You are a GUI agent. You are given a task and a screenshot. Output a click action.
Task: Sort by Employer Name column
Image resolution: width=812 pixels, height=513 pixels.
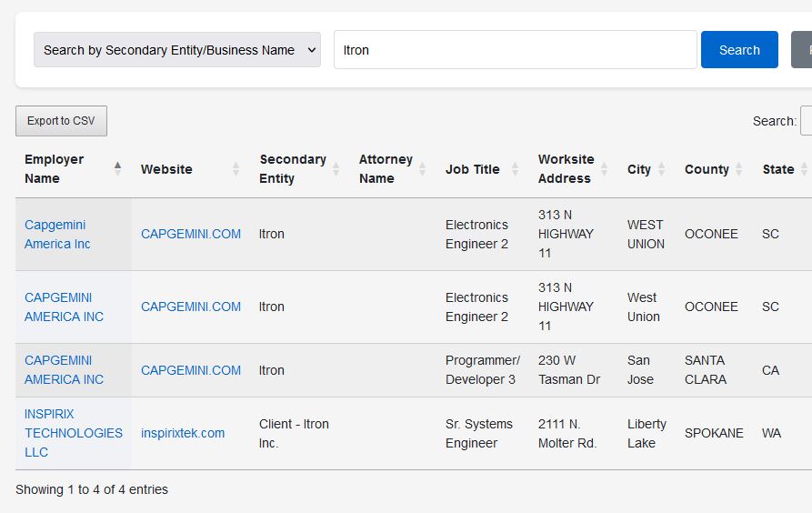tap(73, 169)
